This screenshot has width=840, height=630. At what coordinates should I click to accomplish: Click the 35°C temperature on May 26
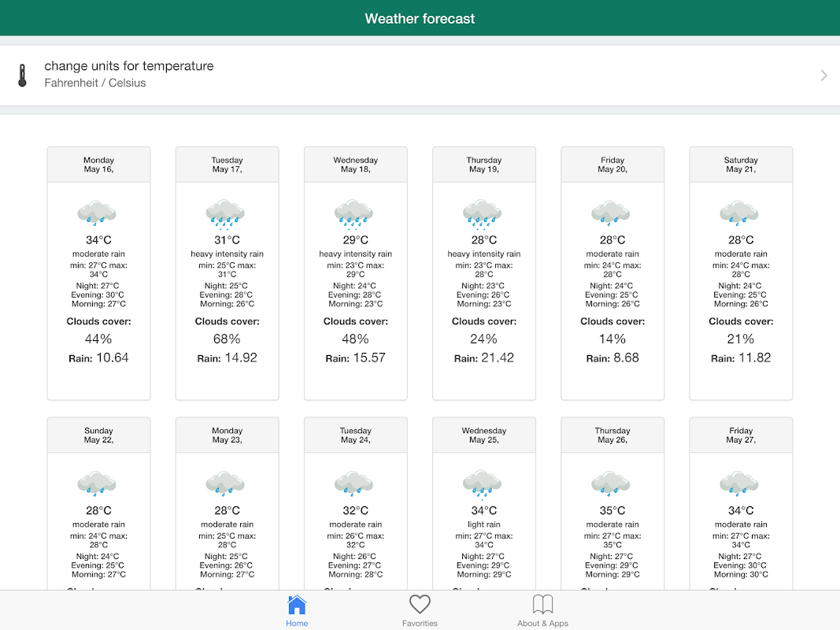(612, 510)
